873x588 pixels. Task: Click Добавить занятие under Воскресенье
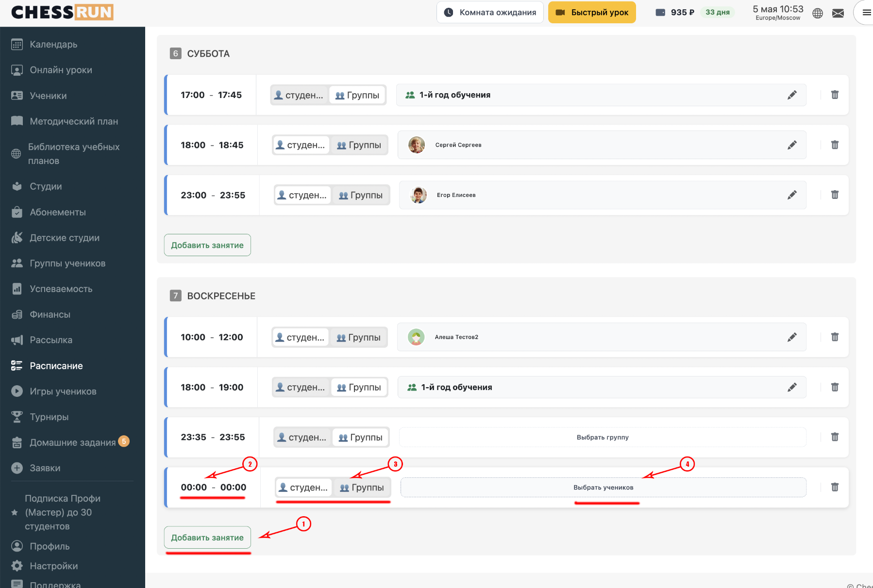point(207,538)
